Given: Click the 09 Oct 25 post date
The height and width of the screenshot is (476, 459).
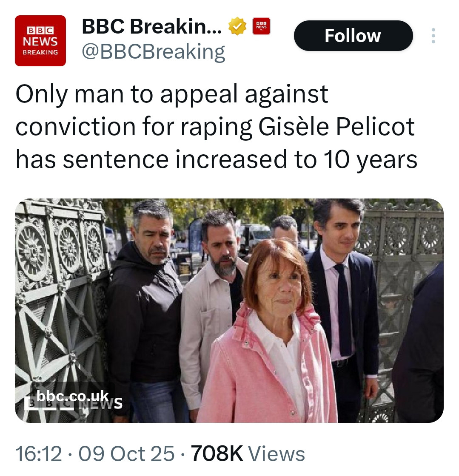Looking at the screenshot, I should coord(126,453).
